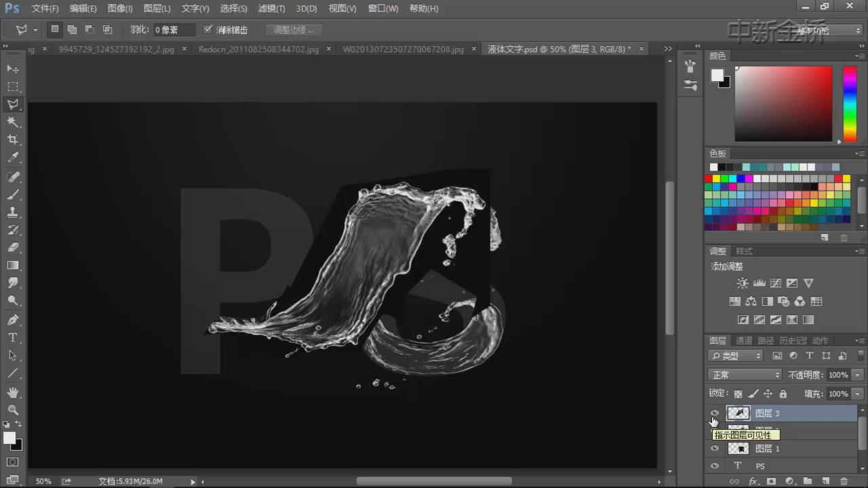Toggle the 消除锯齿 anti-alias checkbox
The image size is (868, 488).
(x=208, y=30)
